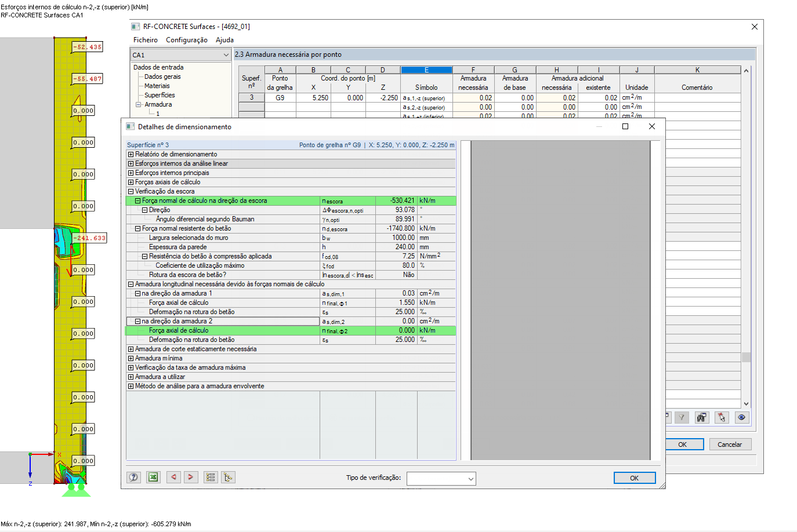Screen dimensions: 797x532
Task: Click the 'Ângulo diferencial segundo Bauman' row
Action: click(x=291, y=220)
